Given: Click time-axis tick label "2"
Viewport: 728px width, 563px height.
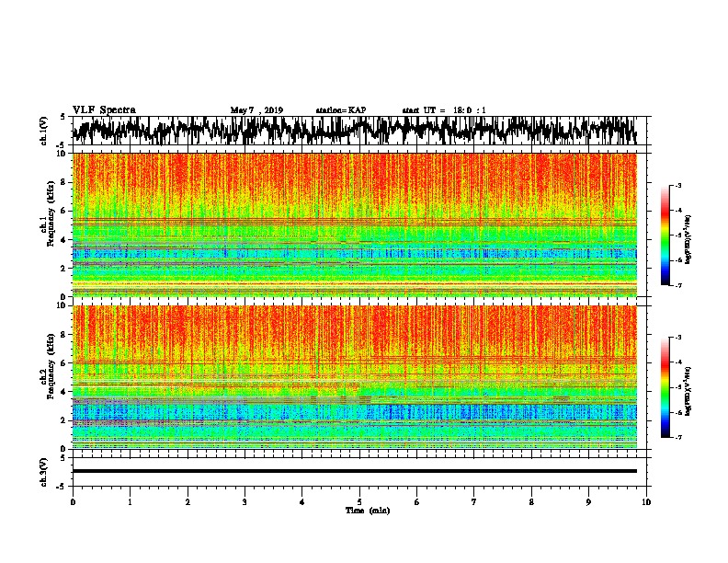Looking at the screenshot, I should point(188,502).
